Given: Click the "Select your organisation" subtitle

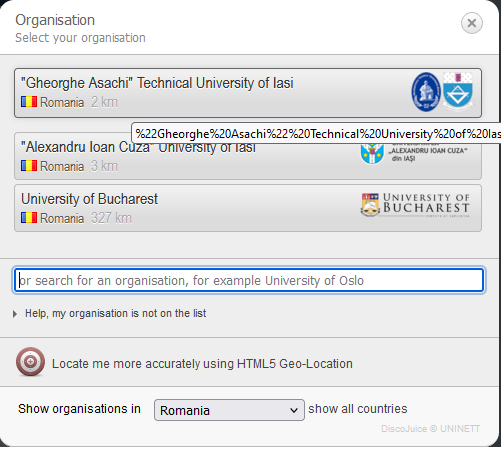Looking at the screenshot, I should pos(80,38).
